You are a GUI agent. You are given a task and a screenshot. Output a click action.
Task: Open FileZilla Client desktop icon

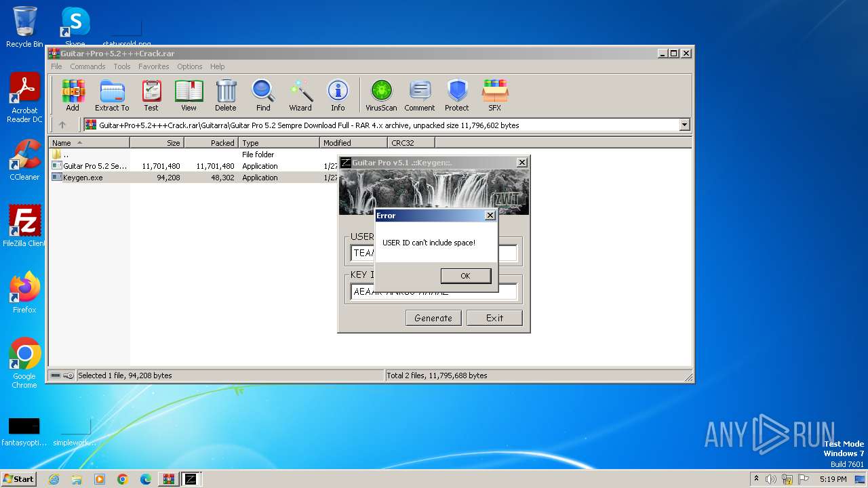click(24, 226)
